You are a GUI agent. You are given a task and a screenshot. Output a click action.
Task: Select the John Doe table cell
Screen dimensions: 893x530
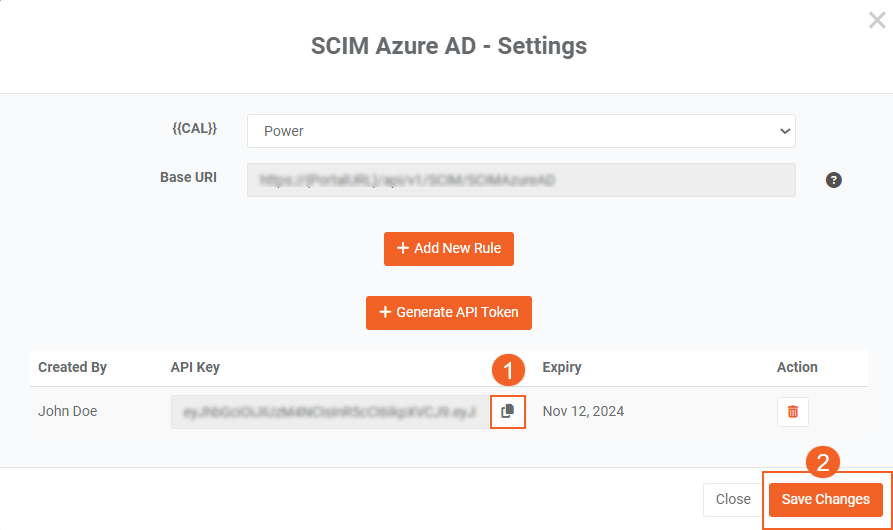tap(68, 411)
